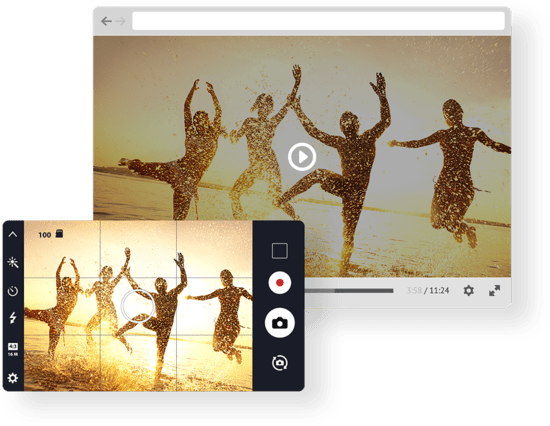Play the video using the center play button
Image resolution: width=550 pixels, height=426 pixels.
302,157
